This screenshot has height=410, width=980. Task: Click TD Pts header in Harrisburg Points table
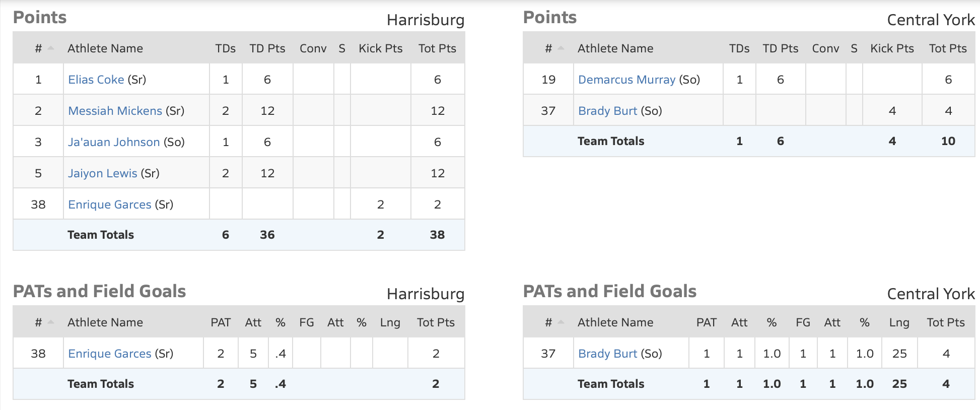267,48
